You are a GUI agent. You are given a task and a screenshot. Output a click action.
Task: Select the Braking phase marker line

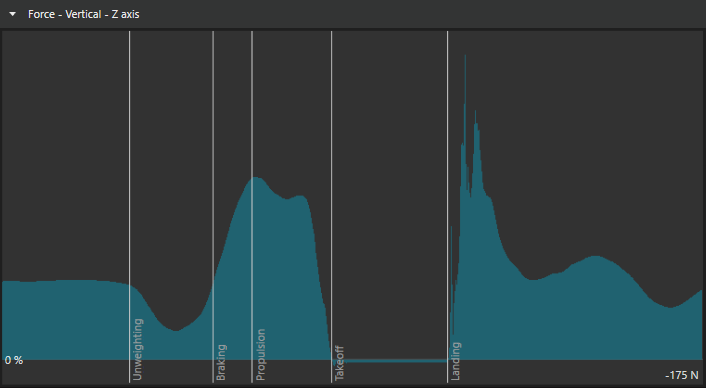213,207
